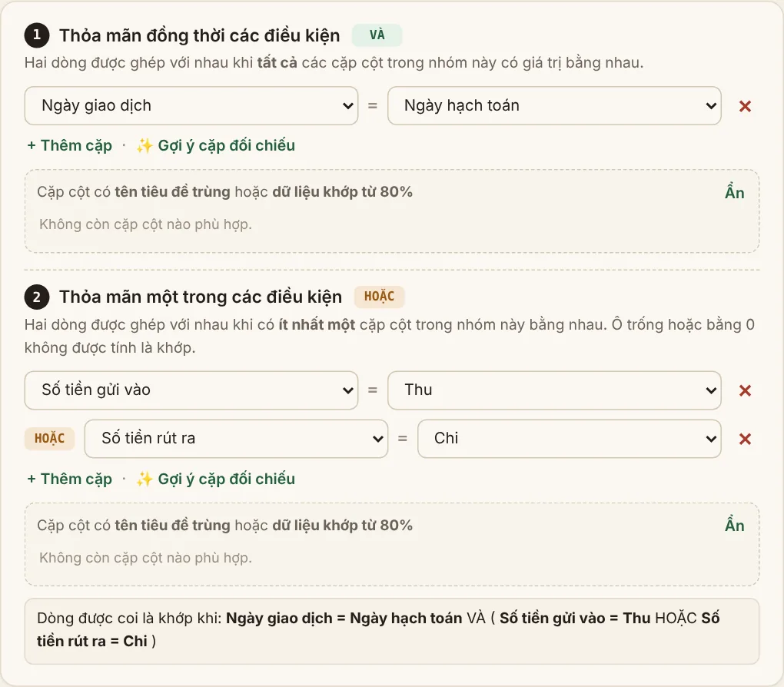
Task: Click Thêm cặp in the HOẶC group
Action: [x=69, y=479]
